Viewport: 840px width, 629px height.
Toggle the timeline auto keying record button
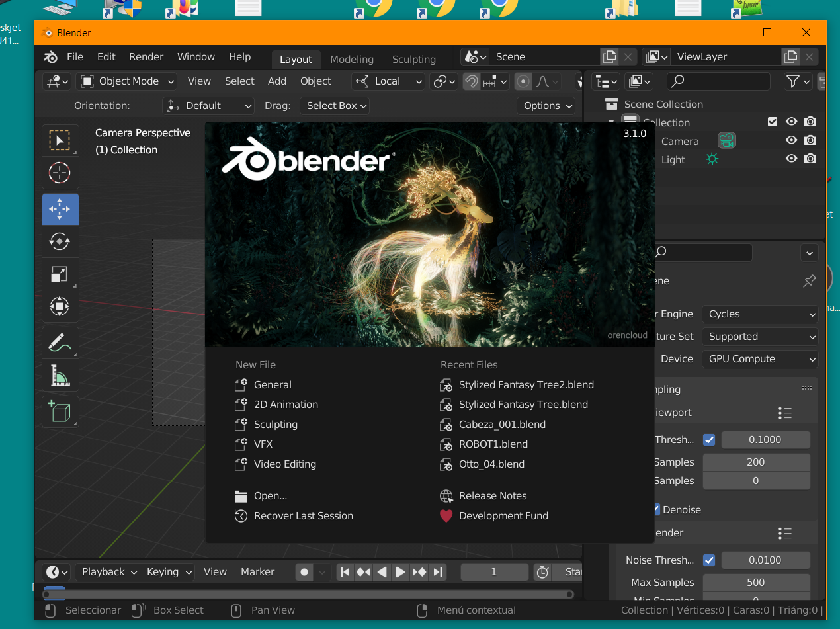(x=304, y=572)
